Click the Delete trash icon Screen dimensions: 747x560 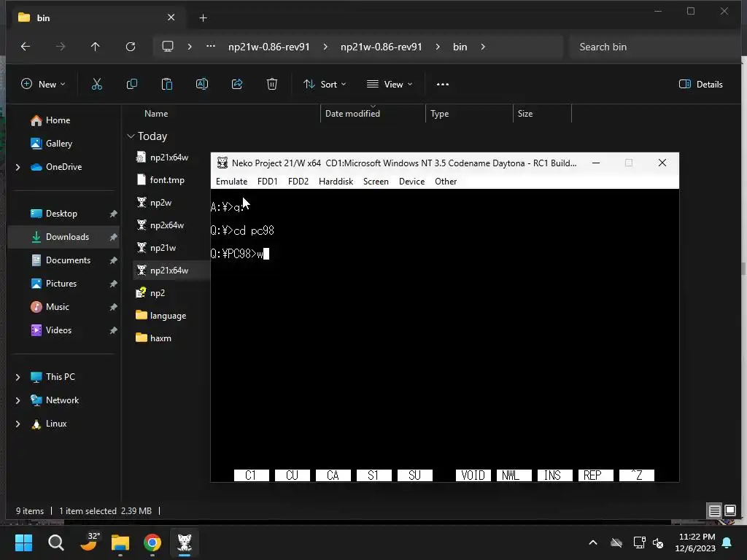(x=272, y=85)
